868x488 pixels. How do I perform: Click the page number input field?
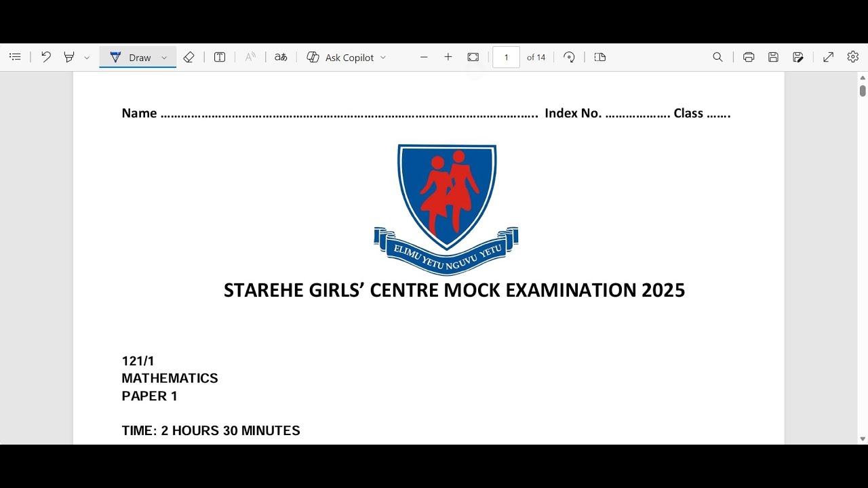506,58
